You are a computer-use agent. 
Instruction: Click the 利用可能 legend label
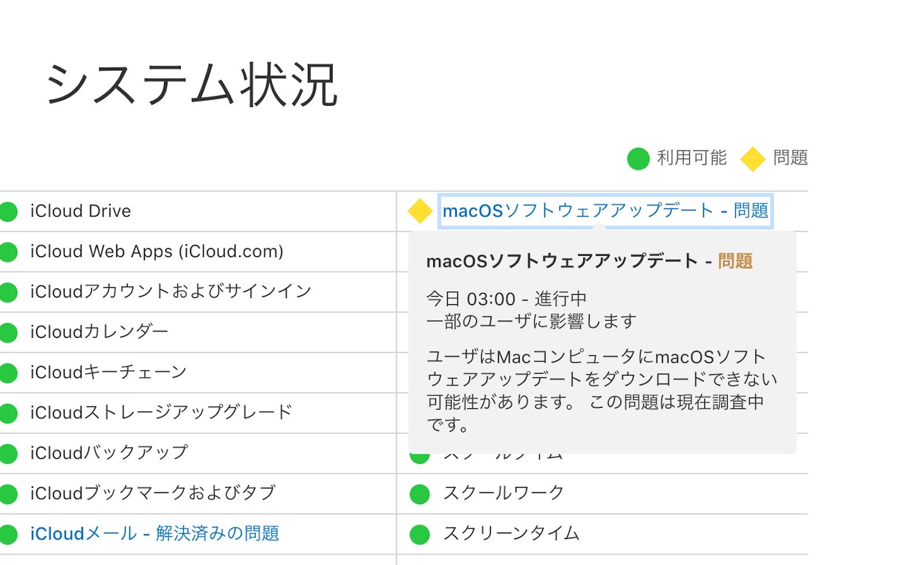click(x=692, y=158)
